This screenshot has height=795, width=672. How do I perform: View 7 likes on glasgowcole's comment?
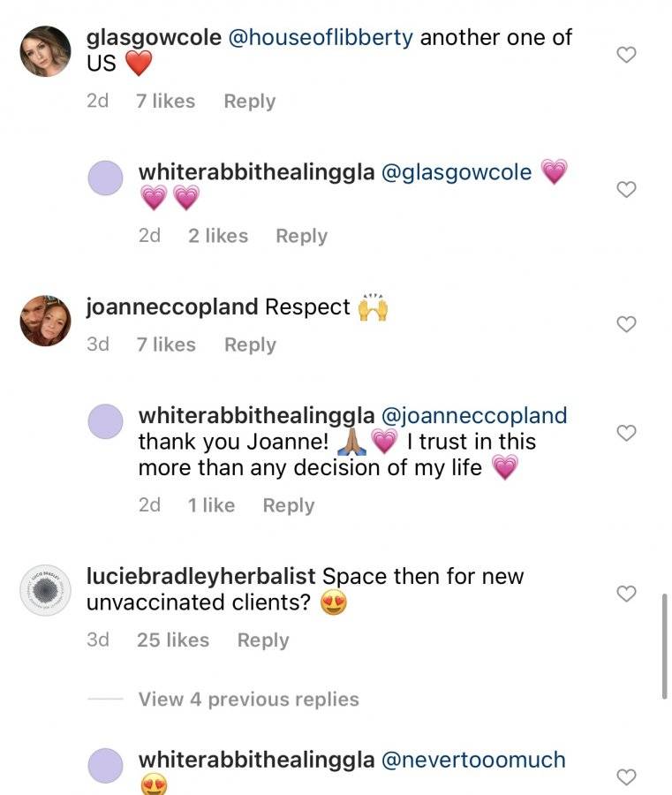click(165, 101)
